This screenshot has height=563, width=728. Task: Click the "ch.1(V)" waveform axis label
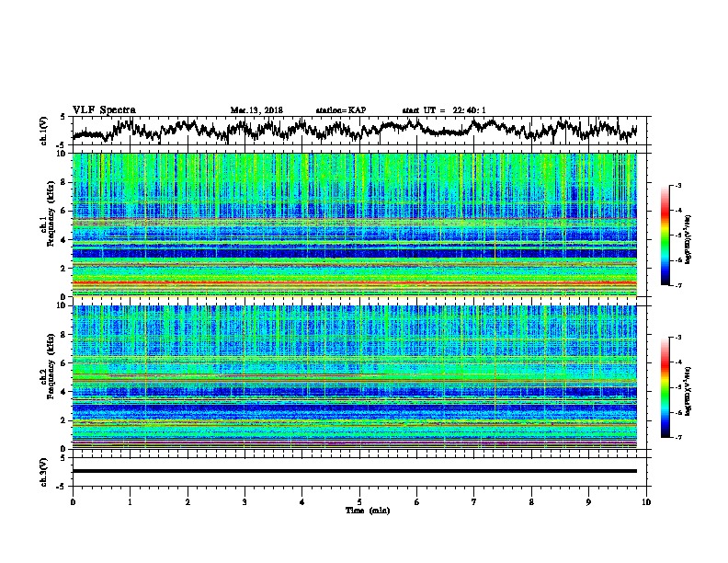pos(44,130)
